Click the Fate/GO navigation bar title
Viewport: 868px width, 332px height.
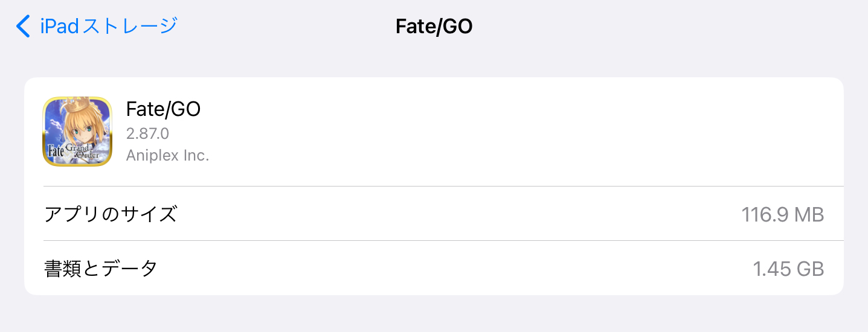click(434, 27)
